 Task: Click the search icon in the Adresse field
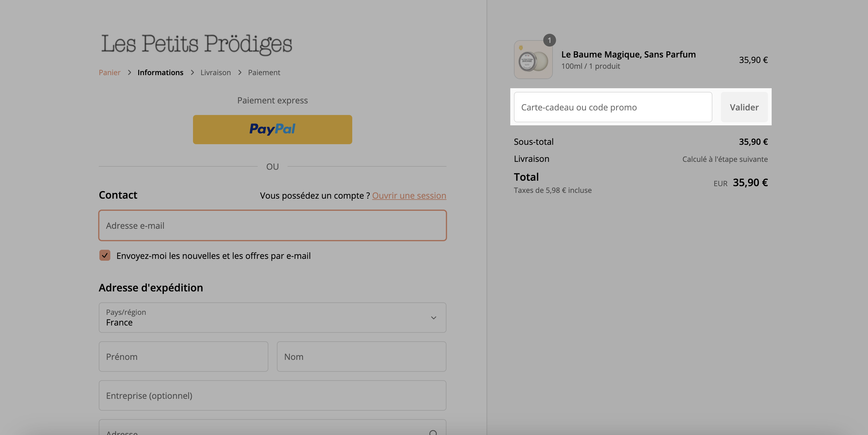click(433, 432)
